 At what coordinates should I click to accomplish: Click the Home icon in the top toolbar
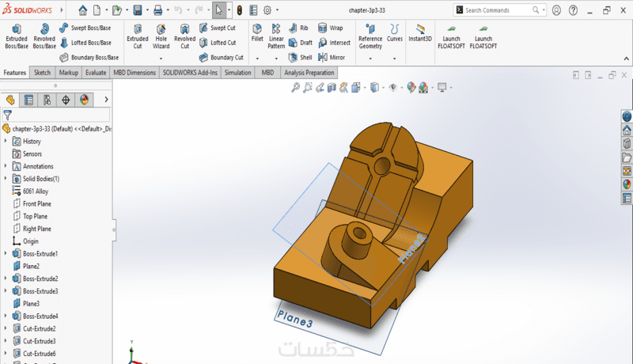[83, 10]
